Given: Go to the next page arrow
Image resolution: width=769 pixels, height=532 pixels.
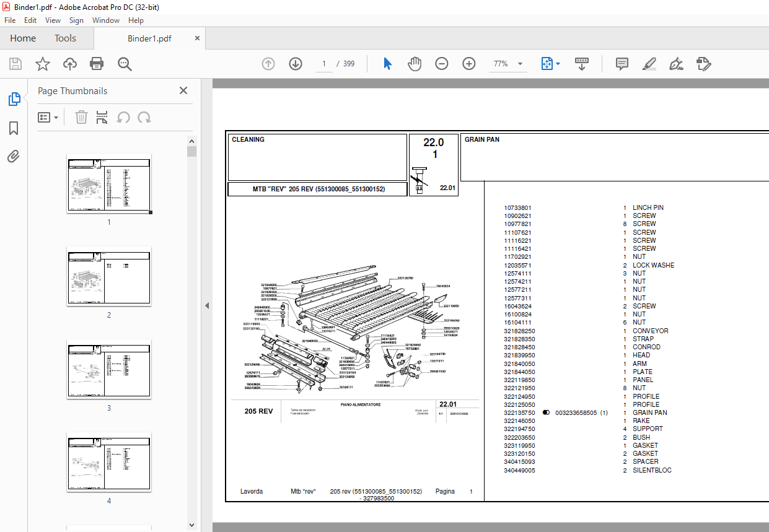Looking at the screenshot, I should pyautogui.click(x=296, y=64).
